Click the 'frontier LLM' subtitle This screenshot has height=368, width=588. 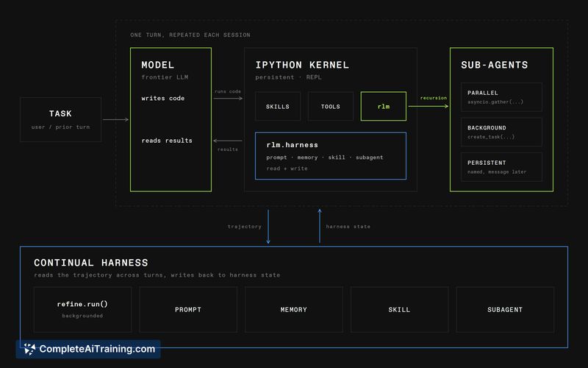point(165,77)
